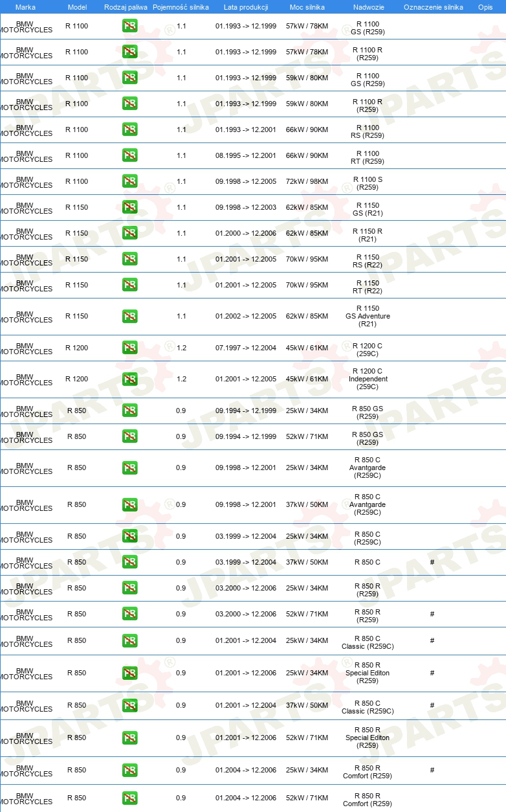
Task: Select fuel icon for 25kW R 850 R (R259)
Action: coord(130,588)
